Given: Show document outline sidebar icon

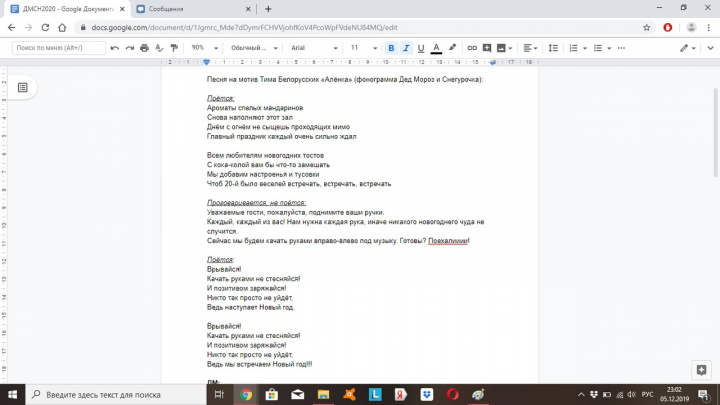Looking at the screenshot, I should (22, 87).
